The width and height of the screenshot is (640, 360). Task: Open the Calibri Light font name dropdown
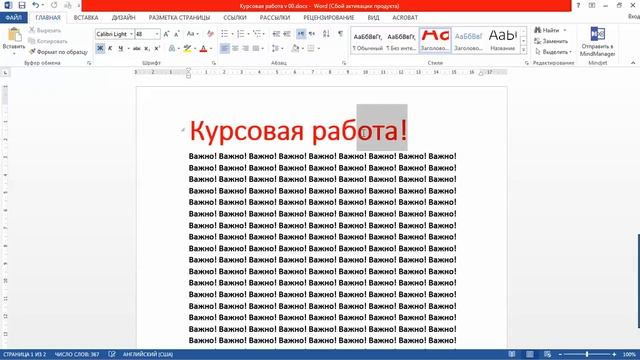[x=131, y=34]
